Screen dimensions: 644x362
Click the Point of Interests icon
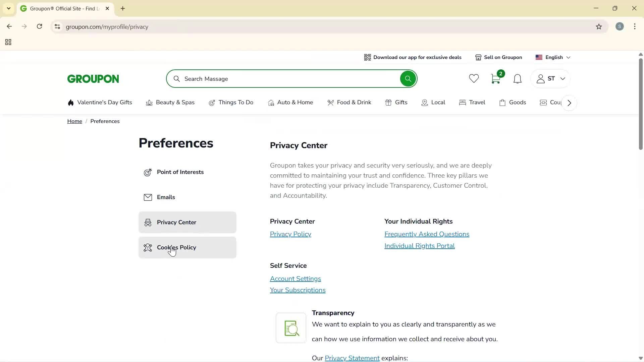coord(148,172)
